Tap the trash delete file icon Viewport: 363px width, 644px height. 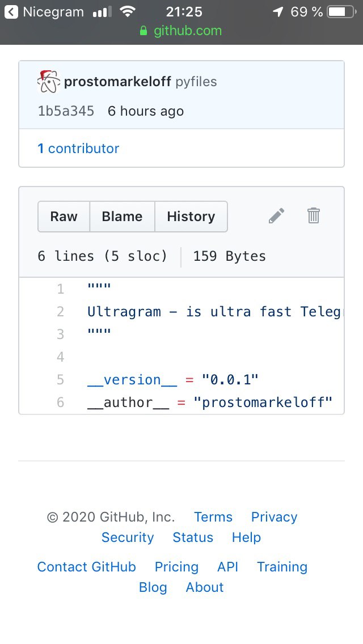[313, 215]
